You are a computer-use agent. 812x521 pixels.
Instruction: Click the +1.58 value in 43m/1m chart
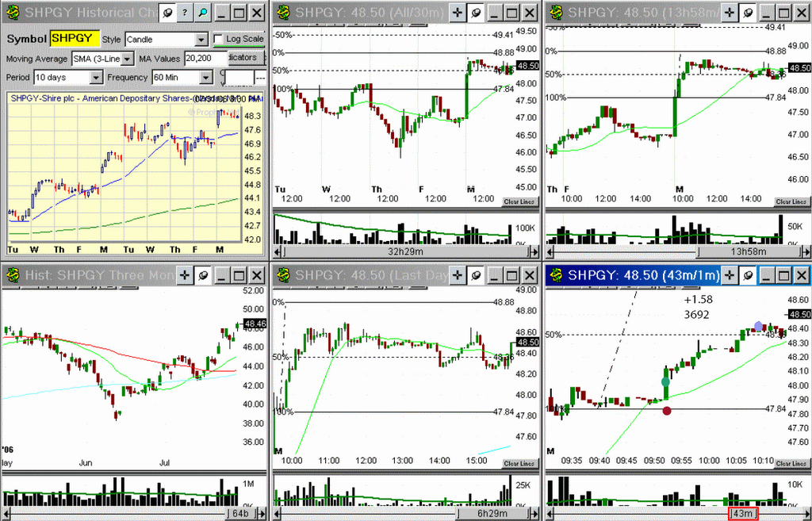point(698,299)
